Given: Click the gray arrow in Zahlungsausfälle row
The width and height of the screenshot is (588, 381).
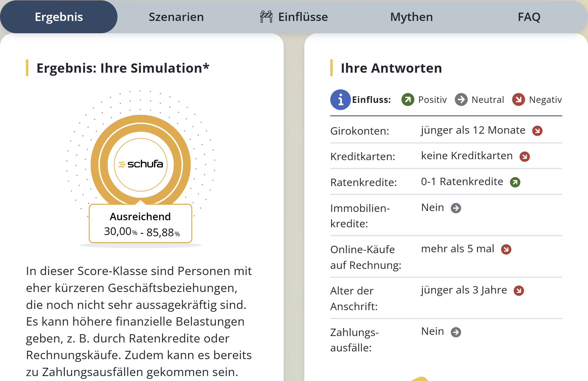Looking at the screenshot, I should [456, 332].
